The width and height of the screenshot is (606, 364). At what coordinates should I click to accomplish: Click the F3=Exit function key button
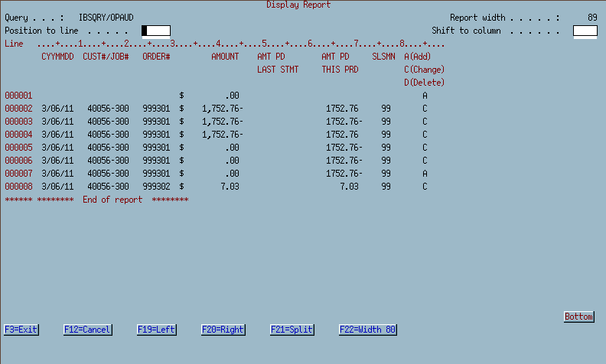pos(21,330)
